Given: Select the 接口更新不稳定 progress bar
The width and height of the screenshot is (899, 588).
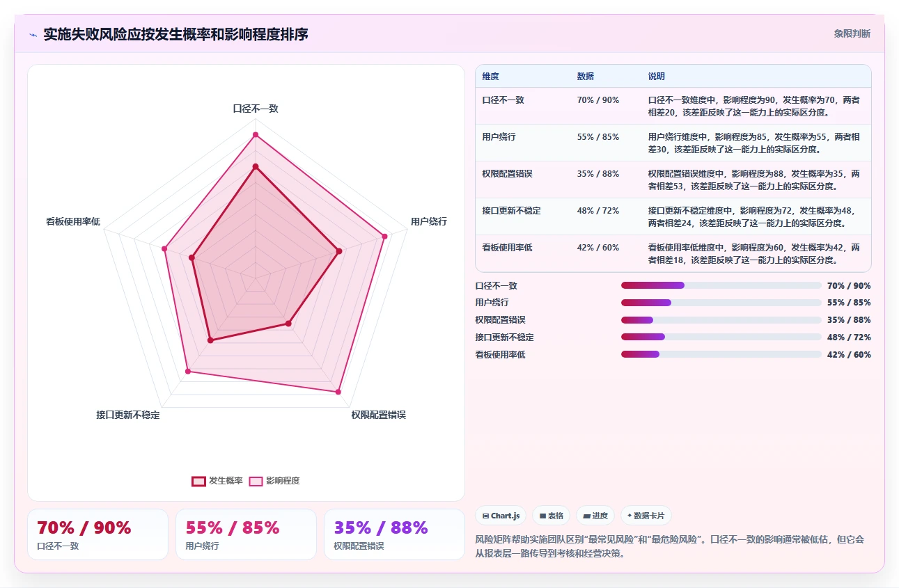Looking at the screenshot, I should tap(721, 337).
